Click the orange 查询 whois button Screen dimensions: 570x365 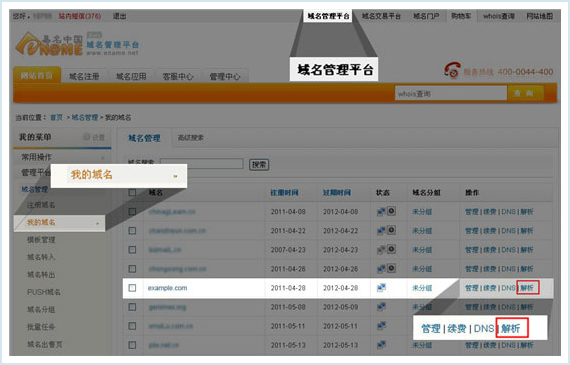point(525,93)
